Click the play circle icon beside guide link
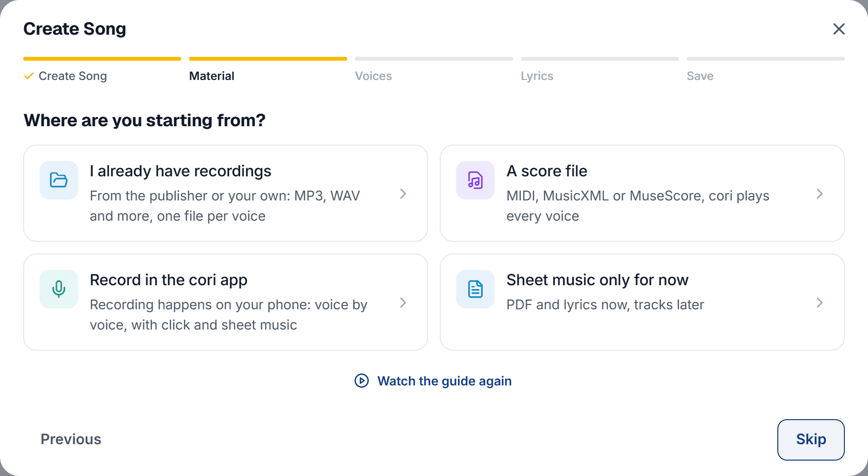The height and width of the screenshot is (476, 868). 362,381
